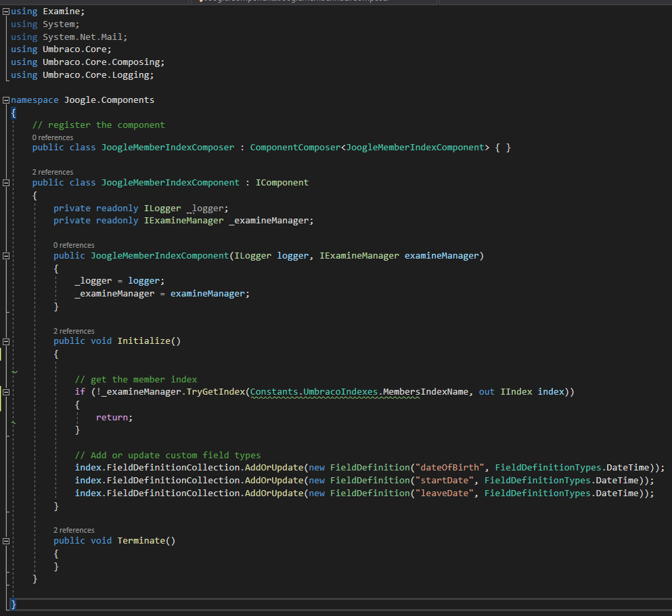Click 'Umbraco.Core.Composing' in the using directives
The image size is (672, 616).
click(x=101, y=62)
